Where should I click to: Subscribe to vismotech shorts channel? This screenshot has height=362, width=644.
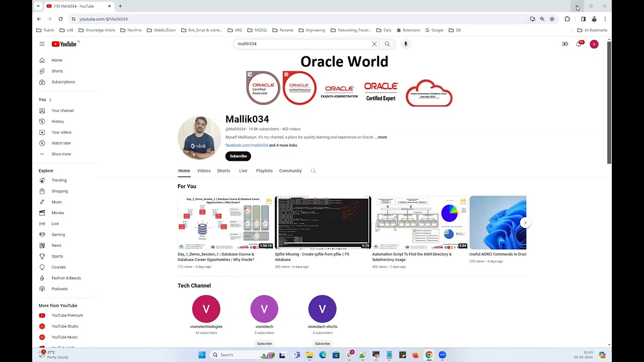coord(323,344)
